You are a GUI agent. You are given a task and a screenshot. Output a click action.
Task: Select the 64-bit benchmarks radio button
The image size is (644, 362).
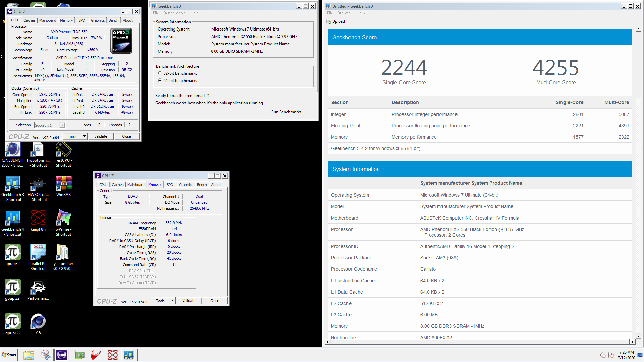click(x=160, y=81)
